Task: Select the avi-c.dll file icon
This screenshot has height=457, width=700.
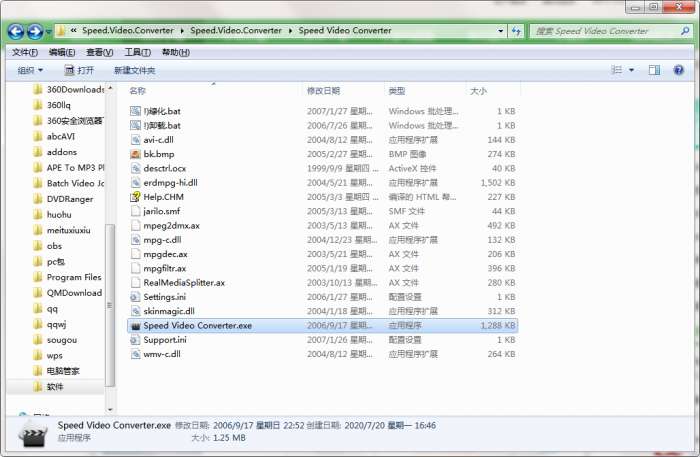Action: click(x=135, y=140)
